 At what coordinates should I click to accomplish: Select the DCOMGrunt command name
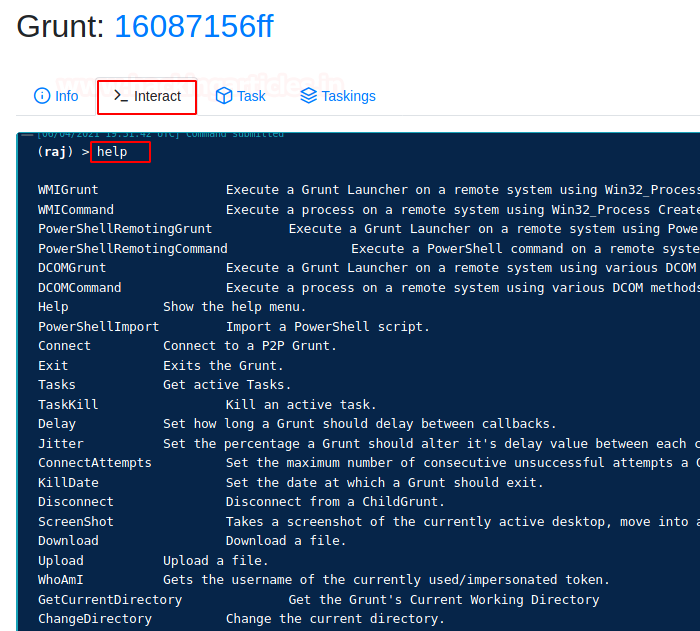coord(72,268)
